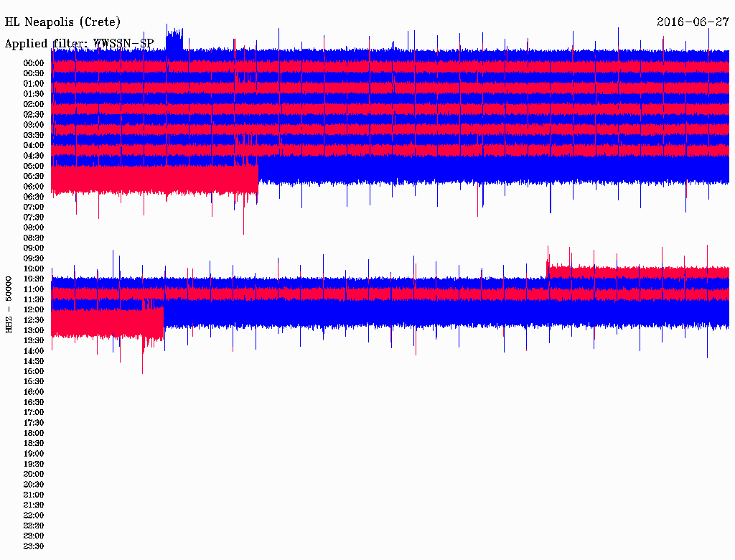Click the 20:00 time label
Screen dimensions: 735x560
pyautogui.click(x=34, y=474)
